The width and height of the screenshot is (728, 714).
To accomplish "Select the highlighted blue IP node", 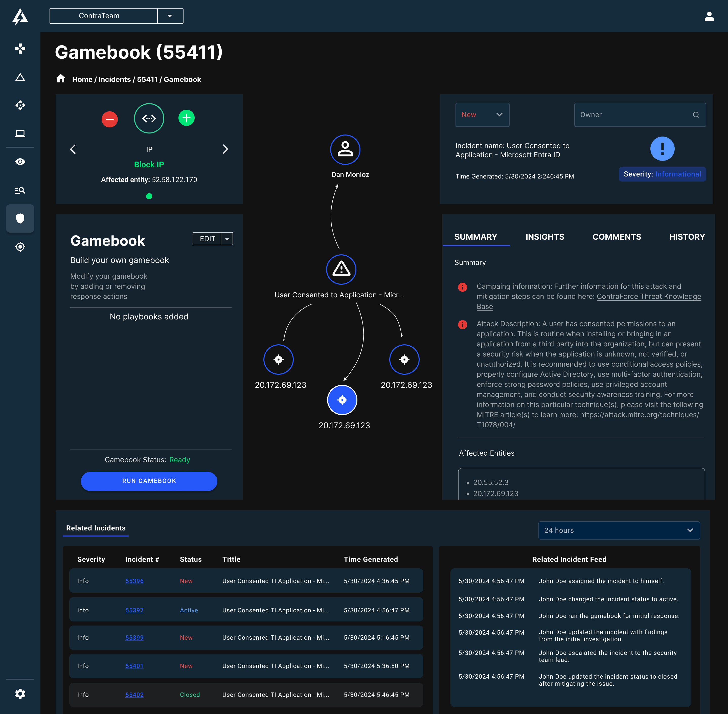I will coord(342,400).
